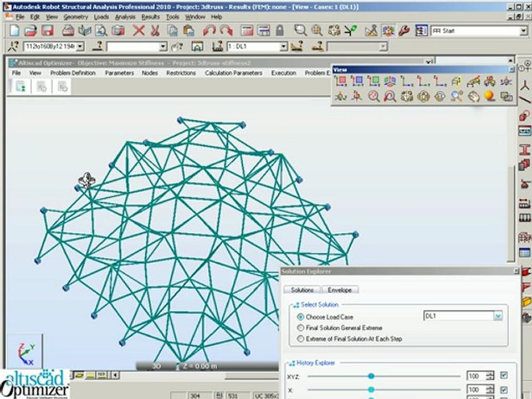
Task: Click the Undo arrow icon
Action: click(x=209, y=31)
